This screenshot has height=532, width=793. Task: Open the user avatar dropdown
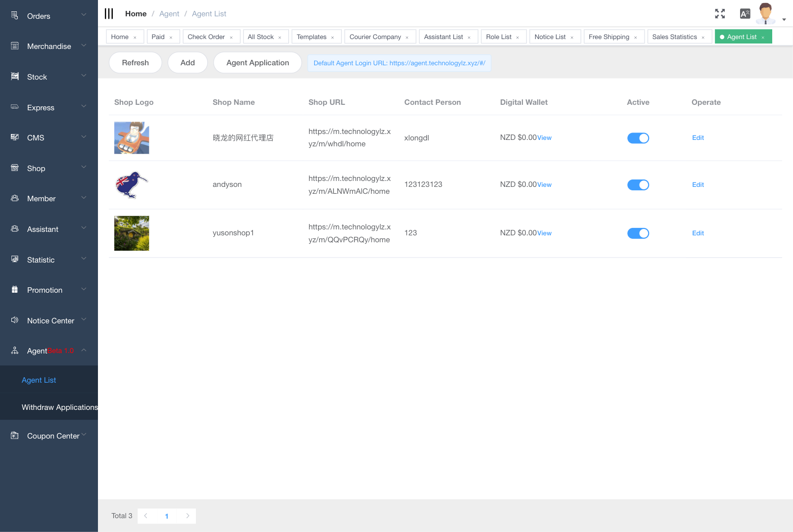pos(765,13)
